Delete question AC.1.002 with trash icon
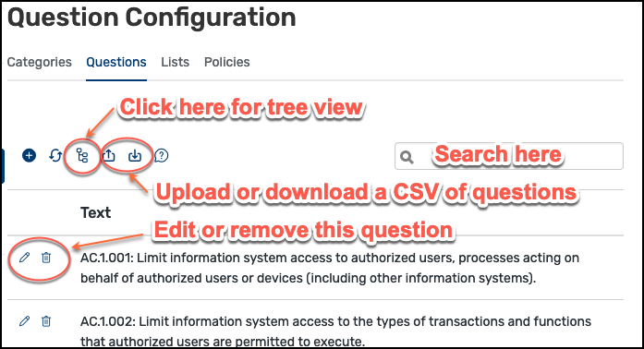 coord(46,320)
